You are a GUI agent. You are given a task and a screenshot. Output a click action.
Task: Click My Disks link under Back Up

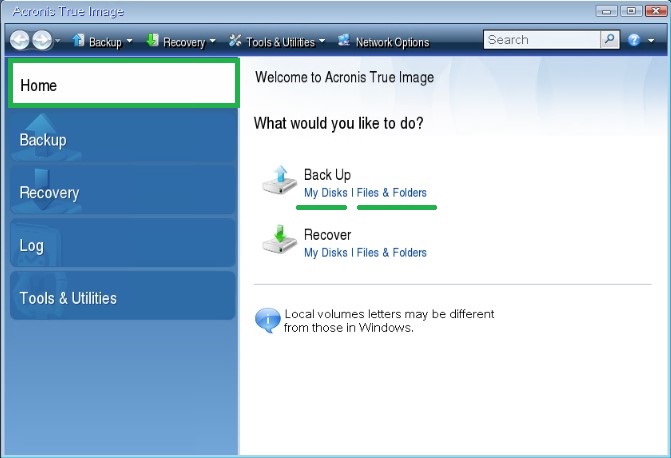[x=325, y=193]
